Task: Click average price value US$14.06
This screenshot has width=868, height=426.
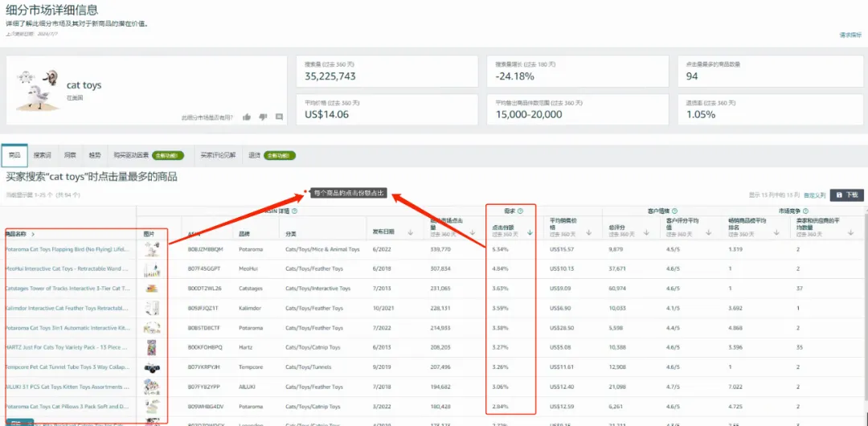Action: click(326, 115)
